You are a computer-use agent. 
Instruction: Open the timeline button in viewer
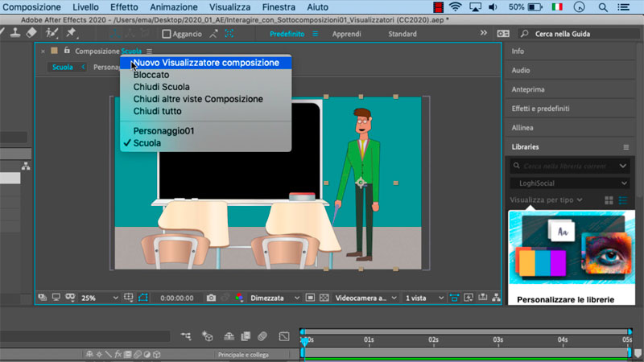[482, 298]
